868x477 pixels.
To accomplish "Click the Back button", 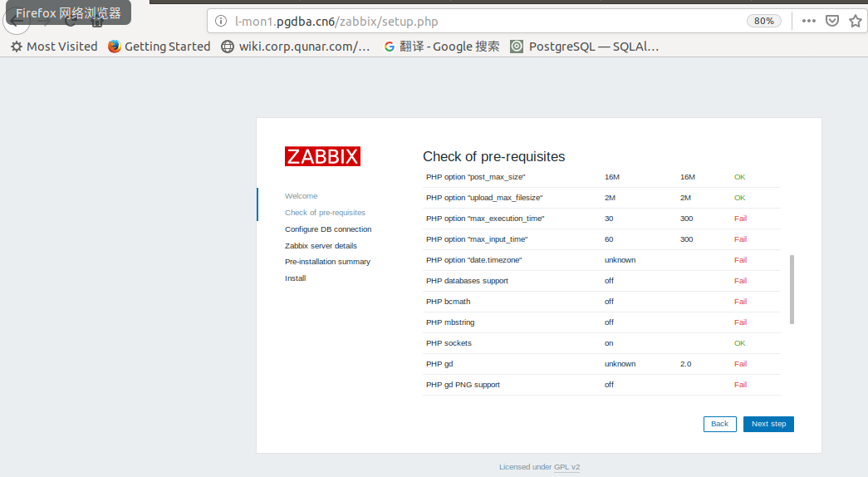I will (x=719, y=424).
